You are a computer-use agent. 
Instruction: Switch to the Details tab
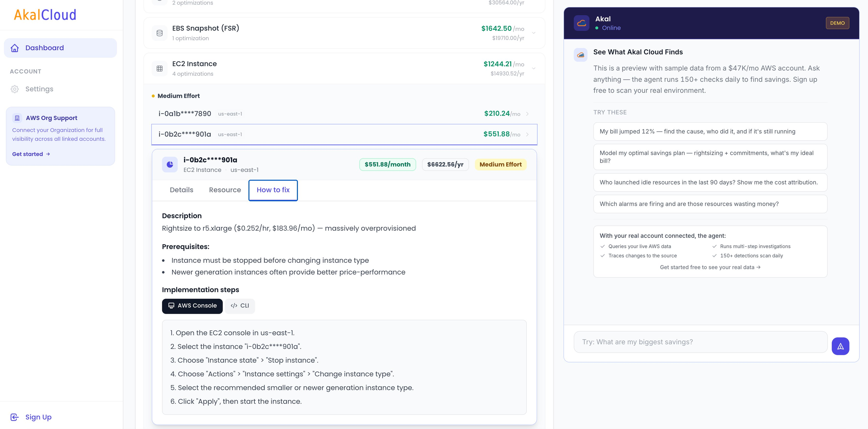(181, 190)
